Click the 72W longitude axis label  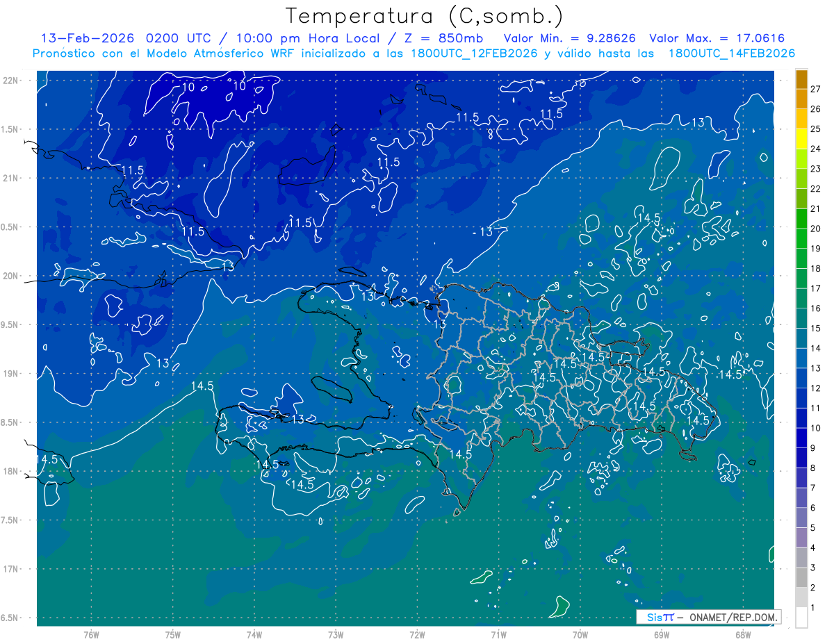click(417, 634)
